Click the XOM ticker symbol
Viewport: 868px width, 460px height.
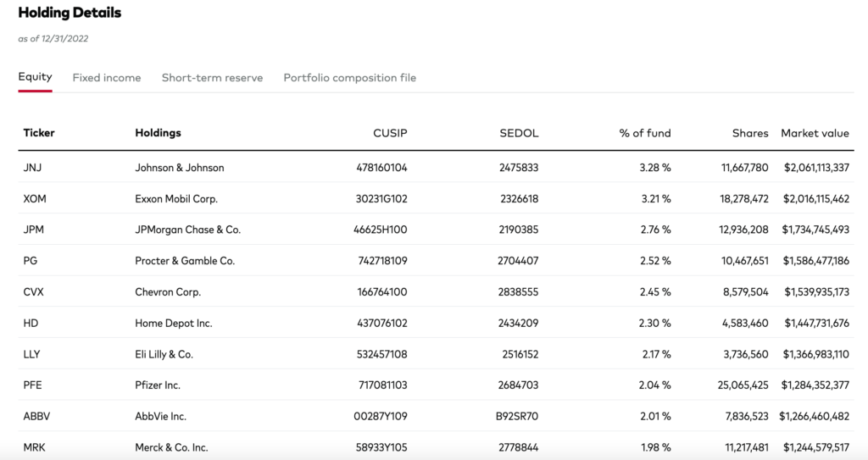(x=33, y=199)
